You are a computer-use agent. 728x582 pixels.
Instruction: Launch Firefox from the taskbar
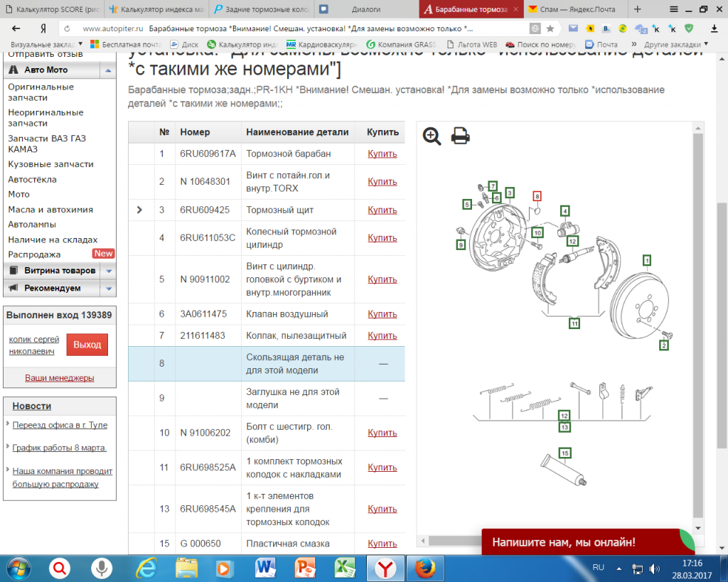(424, 568)
